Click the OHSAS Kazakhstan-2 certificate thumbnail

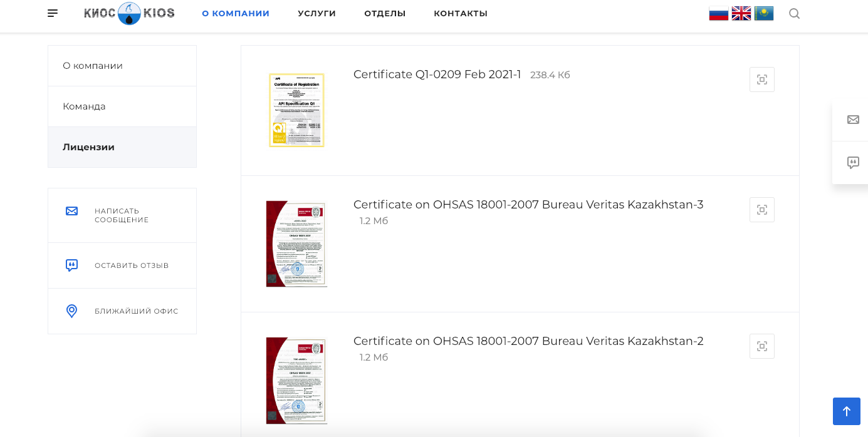point(296,380)
